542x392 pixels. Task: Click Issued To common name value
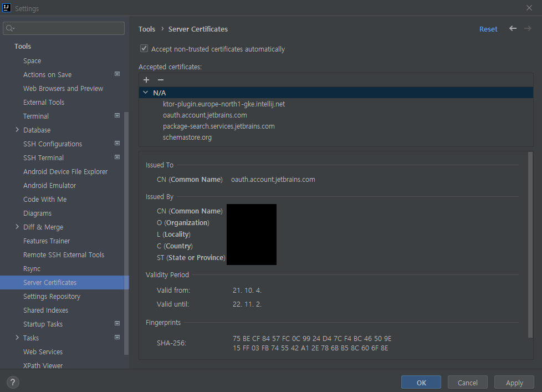(273, 180)
